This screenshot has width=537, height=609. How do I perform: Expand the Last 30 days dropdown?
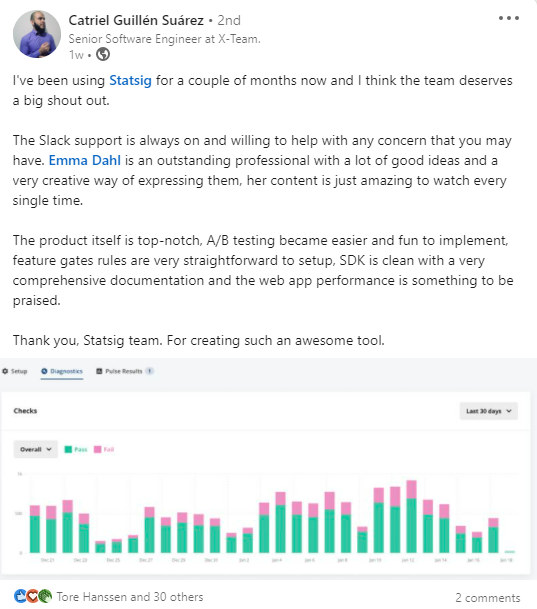(489, 411)
